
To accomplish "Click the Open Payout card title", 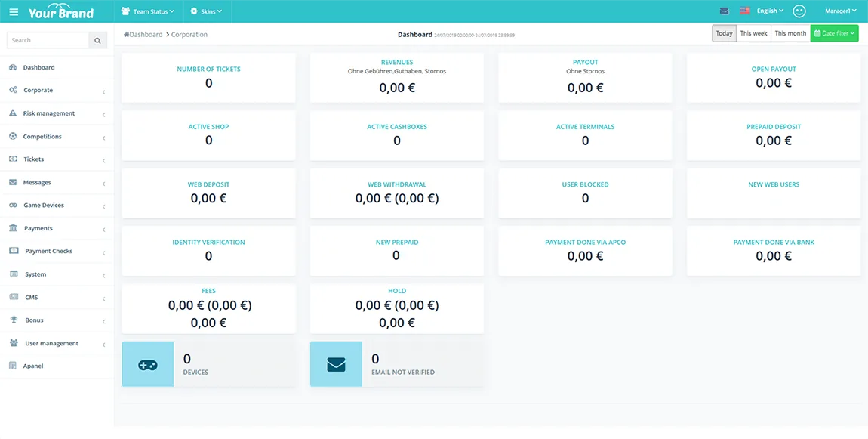I will 774,70.
